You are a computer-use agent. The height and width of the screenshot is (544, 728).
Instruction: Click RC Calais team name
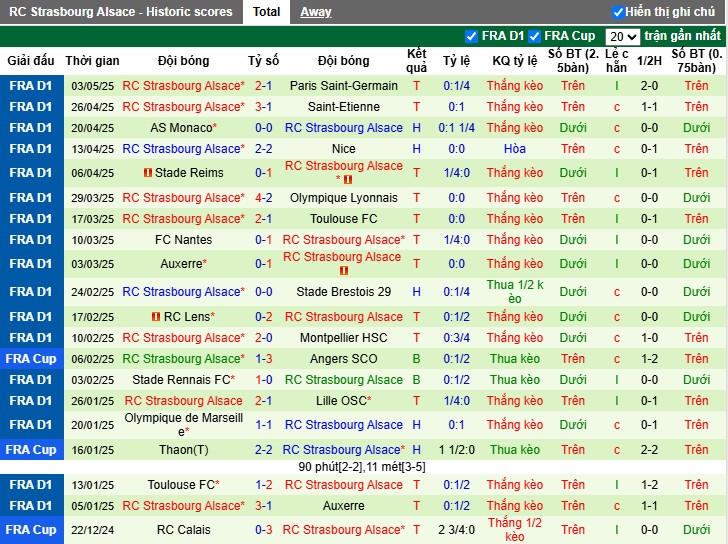[x=183, y=530]
